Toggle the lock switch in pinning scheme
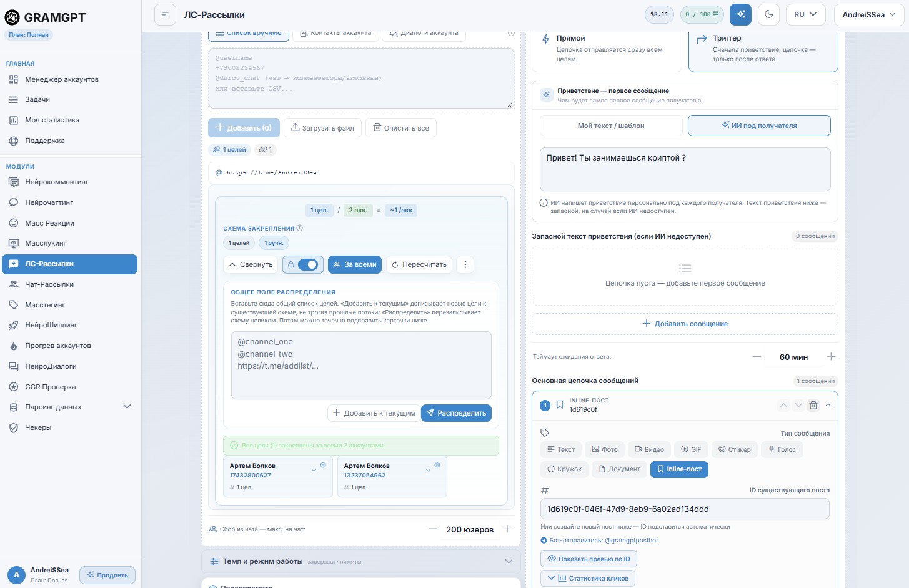The width and height of the screenshot is (909, 588). click(x=303, y=264)
